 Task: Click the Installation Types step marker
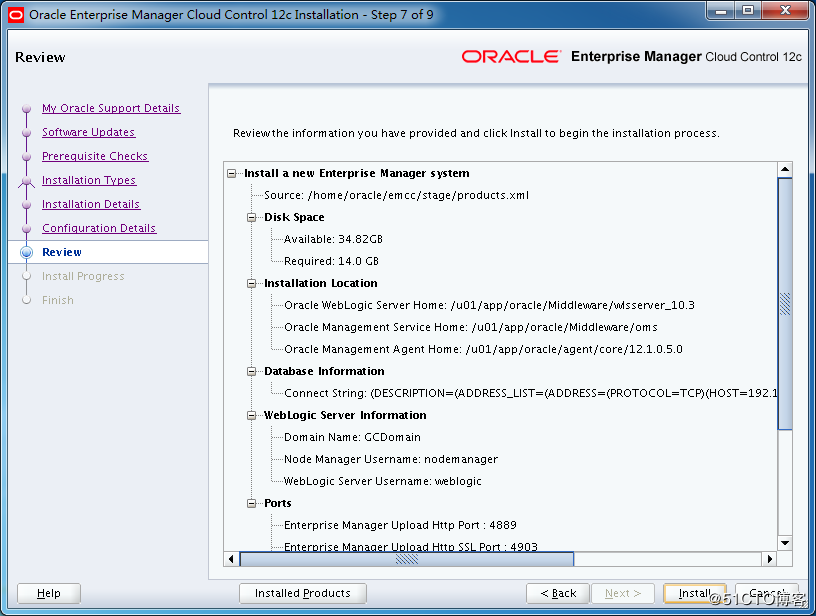27,181
